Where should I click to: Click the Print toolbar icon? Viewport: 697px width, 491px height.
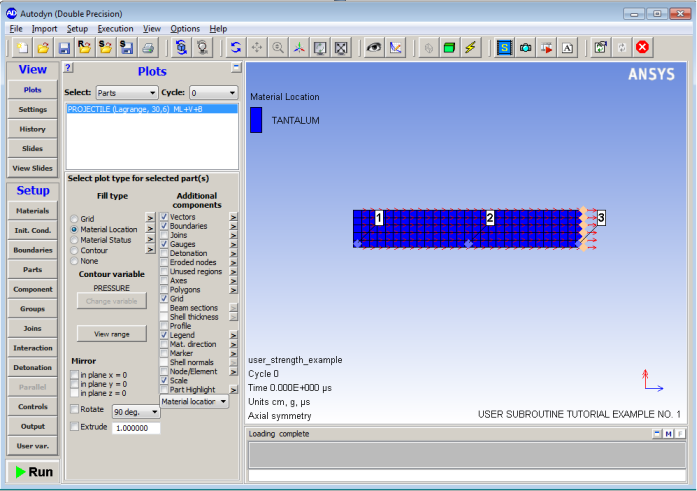(149, 47)
